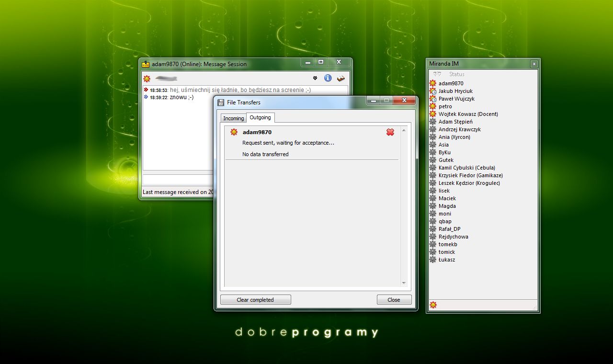Select the Outgoing tab

pyautogui.click(x=260, y=117)
